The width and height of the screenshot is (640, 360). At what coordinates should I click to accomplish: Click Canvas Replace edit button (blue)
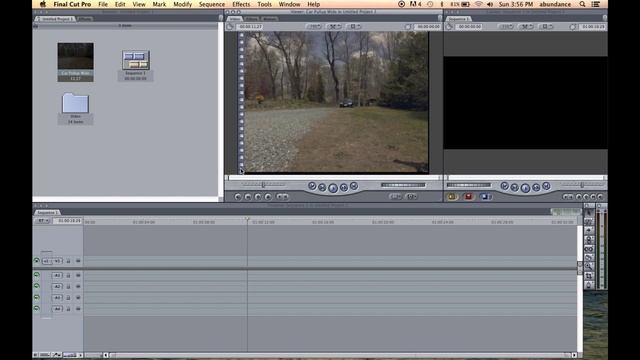point(485,197)
